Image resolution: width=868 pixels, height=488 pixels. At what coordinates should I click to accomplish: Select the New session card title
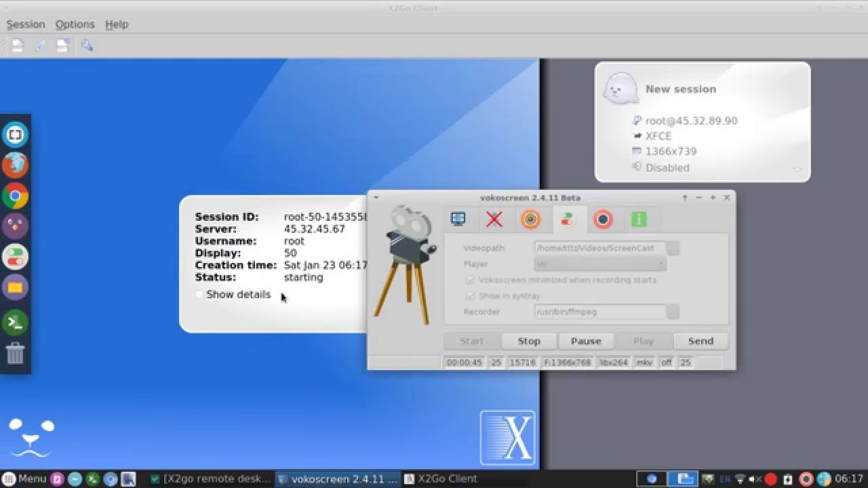pos(680,89)
